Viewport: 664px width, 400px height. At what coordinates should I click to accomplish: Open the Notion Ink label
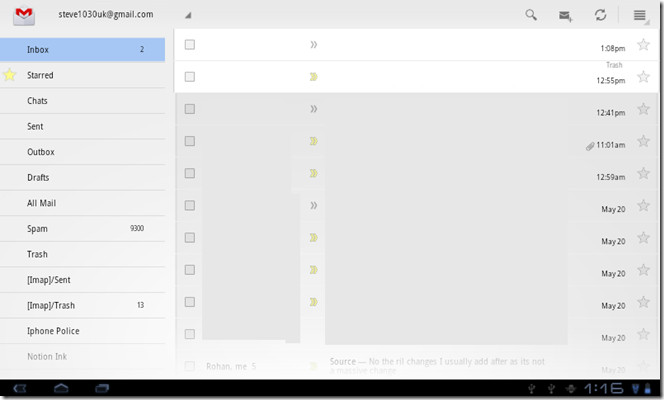(x=83, y=357)
